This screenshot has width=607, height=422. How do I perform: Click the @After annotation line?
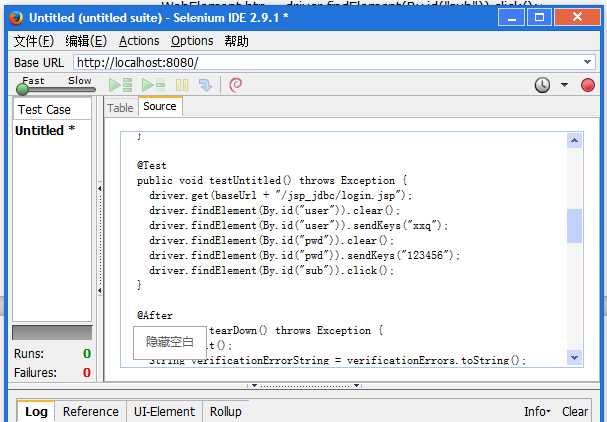155,316
